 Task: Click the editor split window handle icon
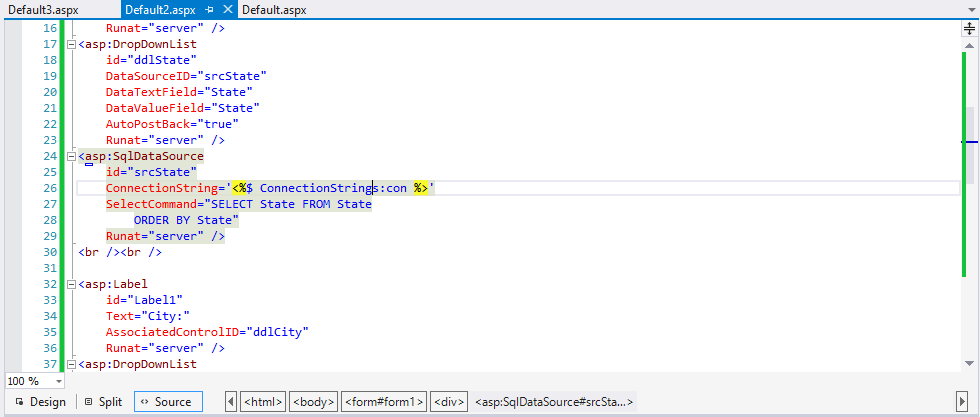click(969, 29)
